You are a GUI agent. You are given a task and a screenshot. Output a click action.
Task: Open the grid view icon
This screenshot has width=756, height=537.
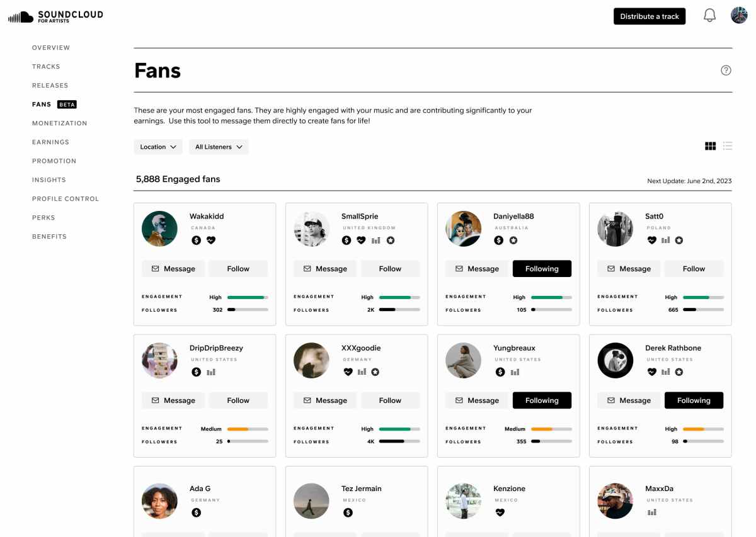tap(710, 145)
